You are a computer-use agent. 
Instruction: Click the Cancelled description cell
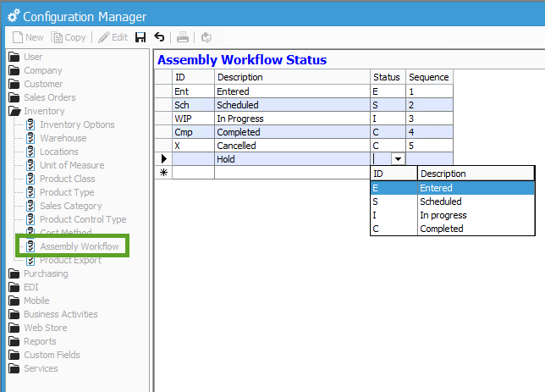point(292,146)
